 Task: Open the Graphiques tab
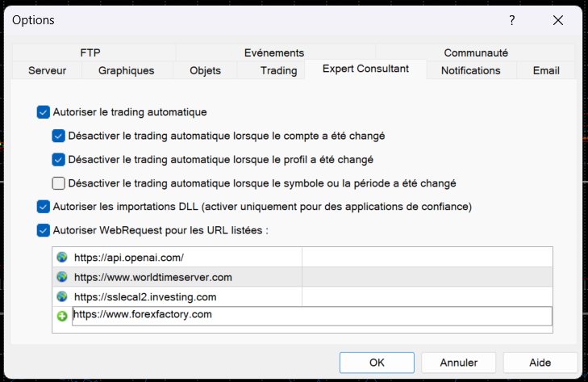126,70
